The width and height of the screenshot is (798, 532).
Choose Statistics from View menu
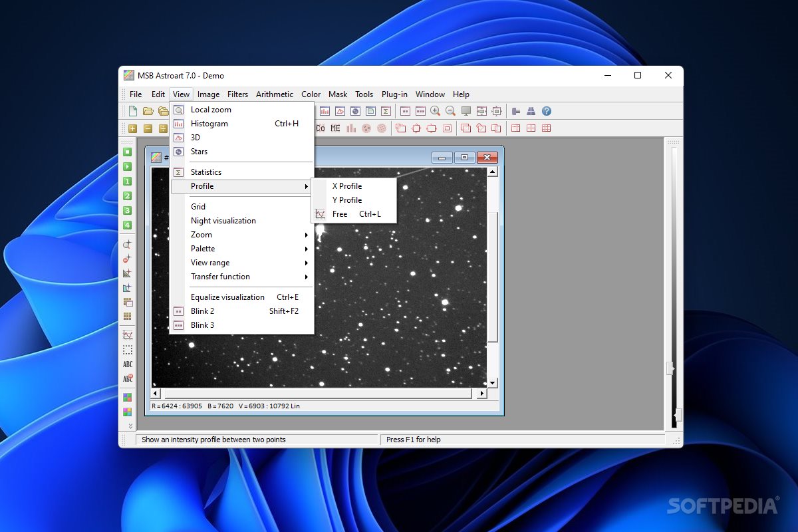tap(241, 172)
